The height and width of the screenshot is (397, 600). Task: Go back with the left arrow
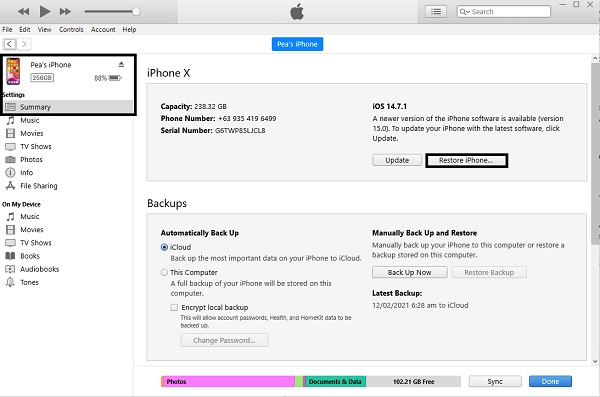(10, 44)
